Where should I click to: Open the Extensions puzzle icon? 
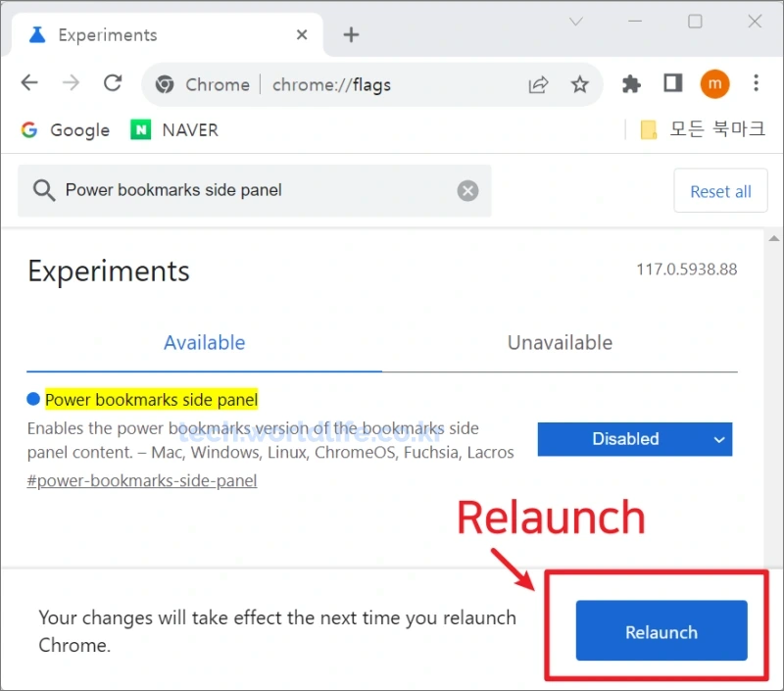(x=631, y=84)
